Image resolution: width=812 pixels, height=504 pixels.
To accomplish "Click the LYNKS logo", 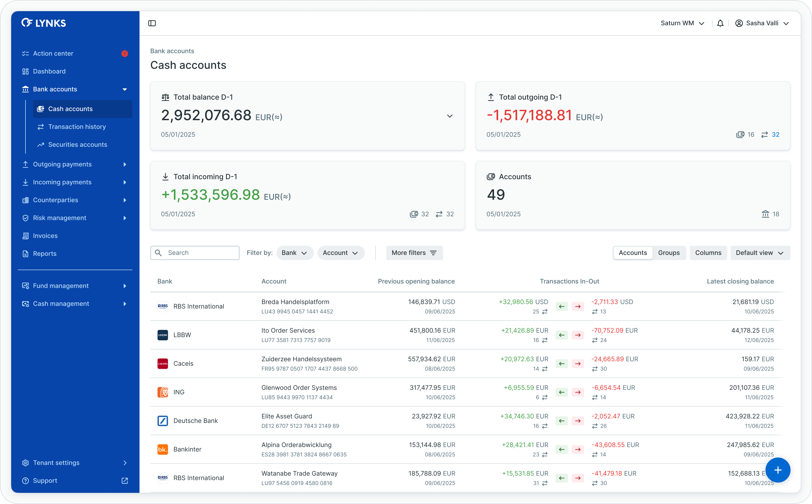I will click(x=44, y=23).
